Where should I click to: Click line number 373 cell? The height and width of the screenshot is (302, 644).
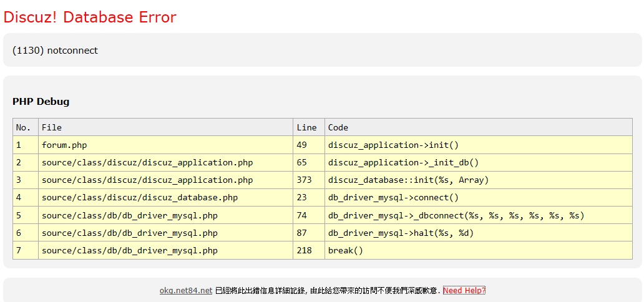309,180
